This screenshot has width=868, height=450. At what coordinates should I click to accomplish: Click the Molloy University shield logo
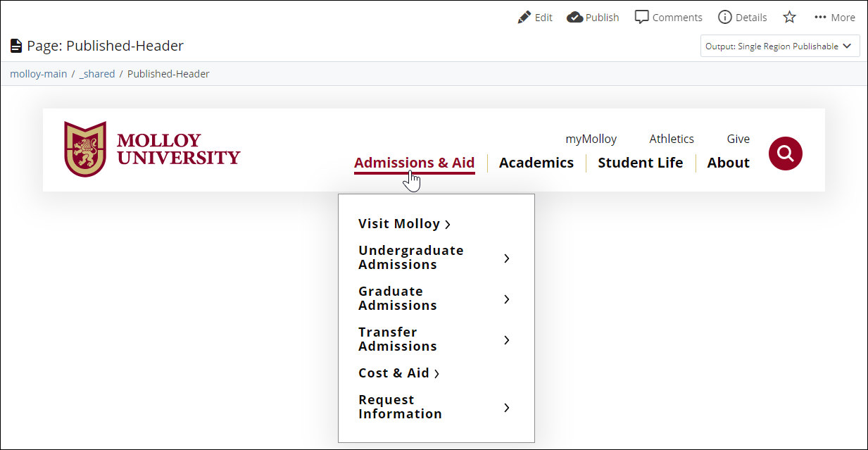(85, 149)
